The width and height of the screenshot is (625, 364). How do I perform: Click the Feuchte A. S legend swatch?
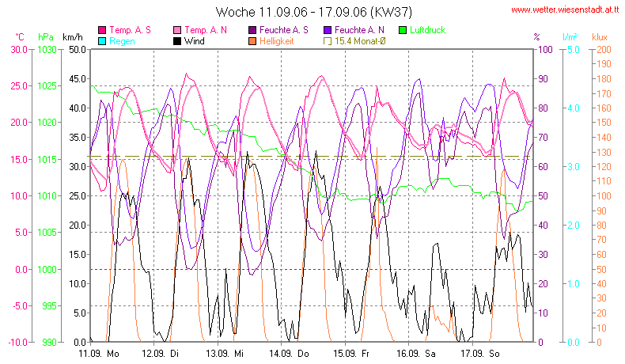pos(252,30)
